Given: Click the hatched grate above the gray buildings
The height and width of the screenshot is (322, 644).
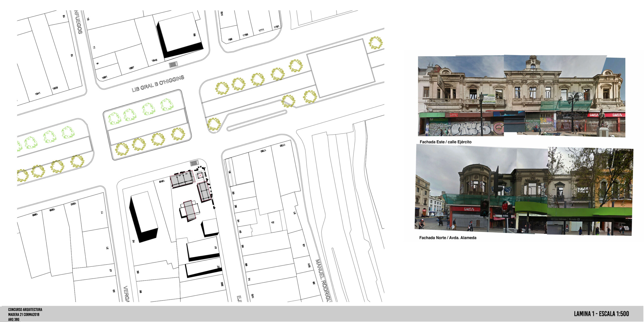Looking at the screenshot, I should coord(194,163).
